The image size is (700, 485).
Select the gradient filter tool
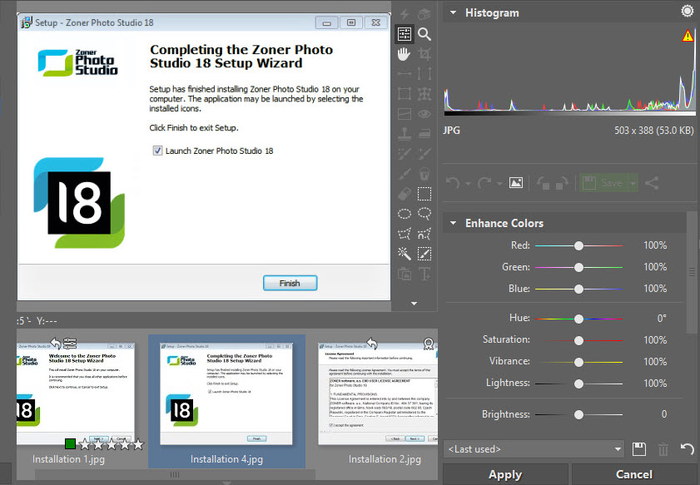(404, 114)
